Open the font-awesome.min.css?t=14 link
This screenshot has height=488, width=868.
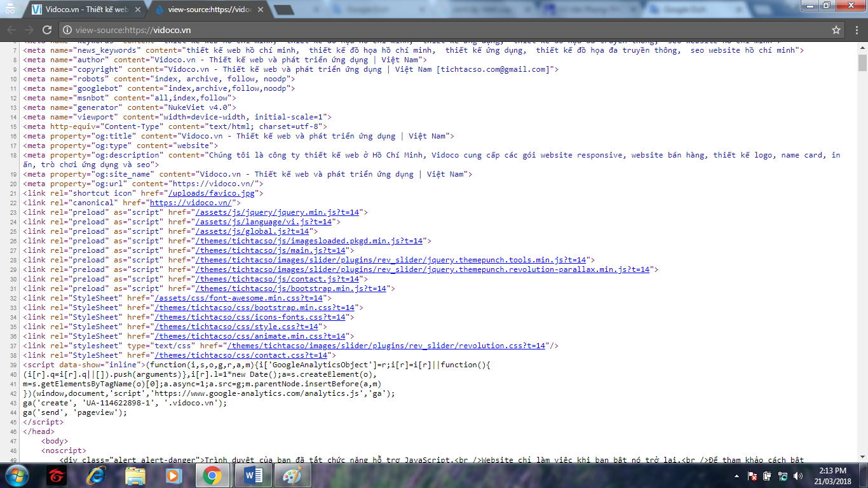[x=240, y=298]
